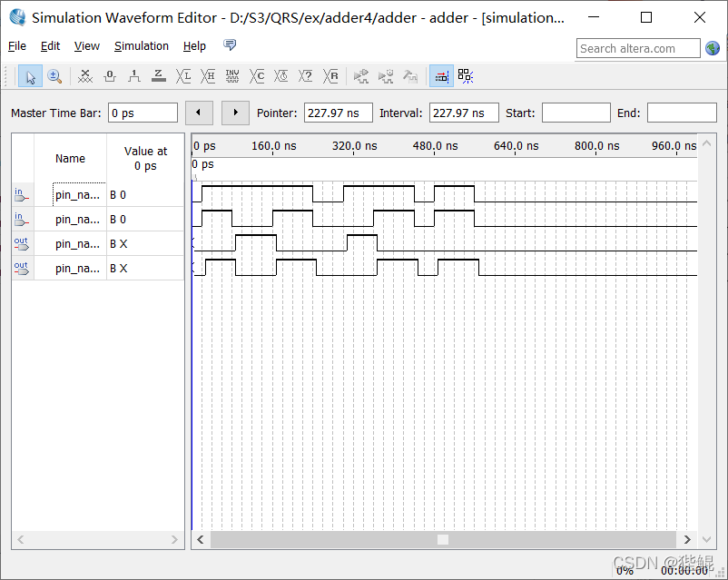Click first output signal's out icon

coord(21,244)
